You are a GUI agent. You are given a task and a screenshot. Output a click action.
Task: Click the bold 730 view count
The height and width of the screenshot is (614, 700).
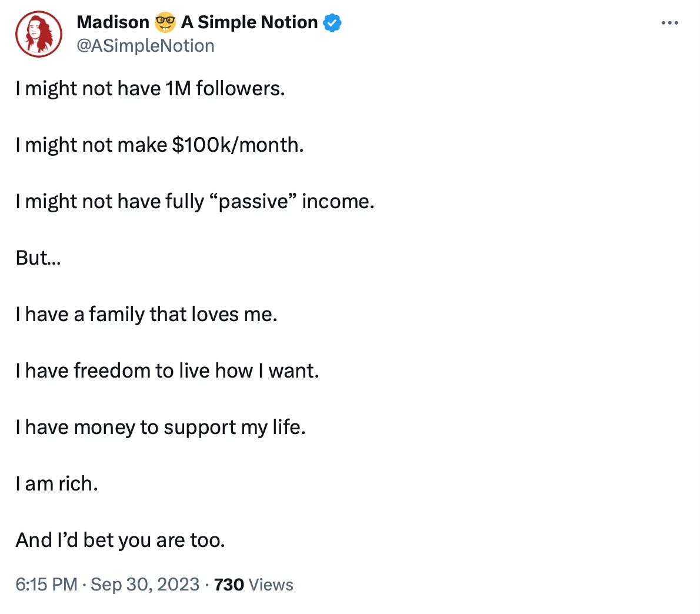tap(229, 585)
